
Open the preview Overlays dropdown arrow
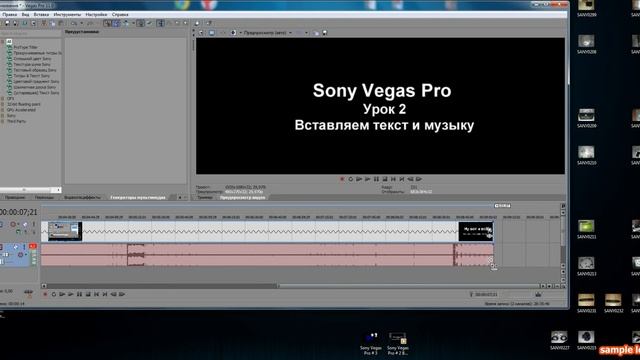[x=307, y=33]
